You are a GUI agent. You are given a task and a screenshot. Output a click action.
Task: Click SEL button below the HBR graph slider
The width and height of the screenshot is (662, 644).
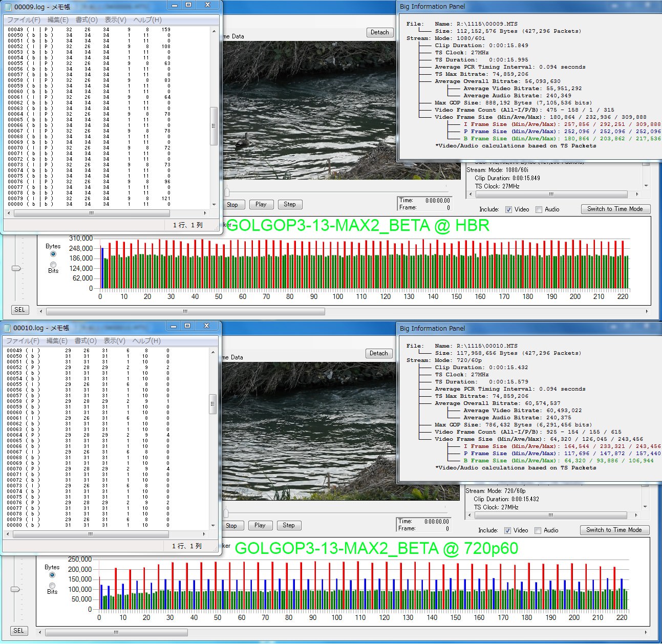[x=19, y=310]
